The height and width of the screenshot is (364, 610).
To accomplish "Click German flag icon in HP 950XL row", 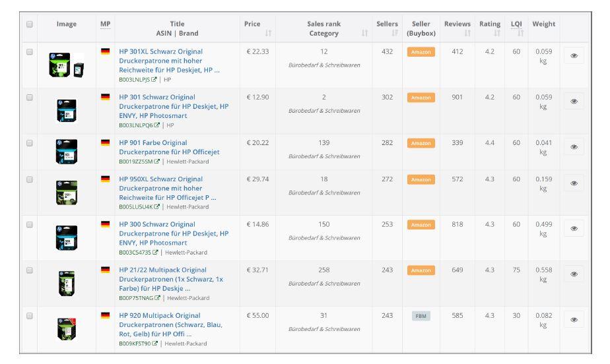I will pos(105,179).
